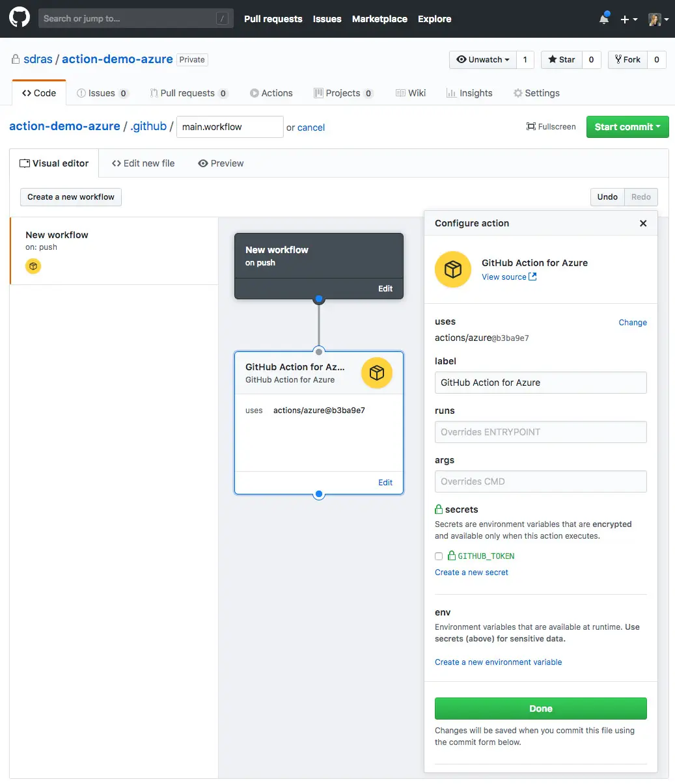Switch to the Edit new file tab
Screen dimensions: 675x784
pos(143,163)
